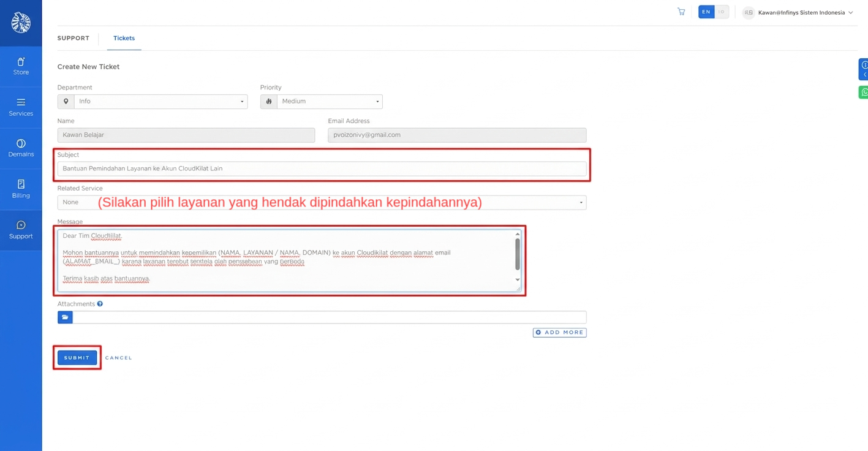Viewport: 868px width, 451px height.
Task: Open the Services sidebar item
Action: click(21, 107)
